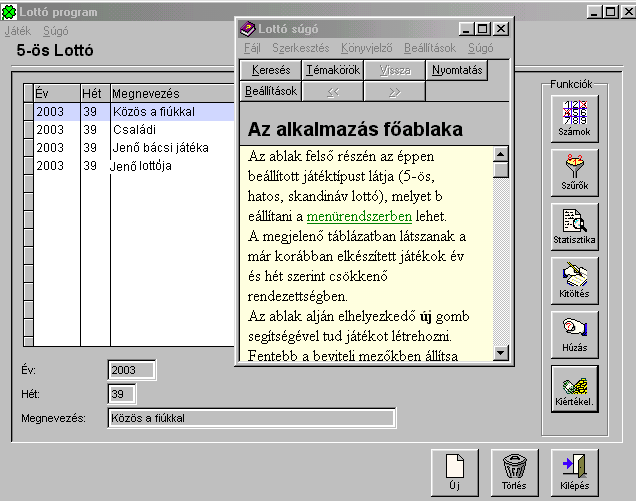Click the Nyomtatás print button
This screenshot has width=636, height=501.
pyautogui.click(x=457, y=70)
